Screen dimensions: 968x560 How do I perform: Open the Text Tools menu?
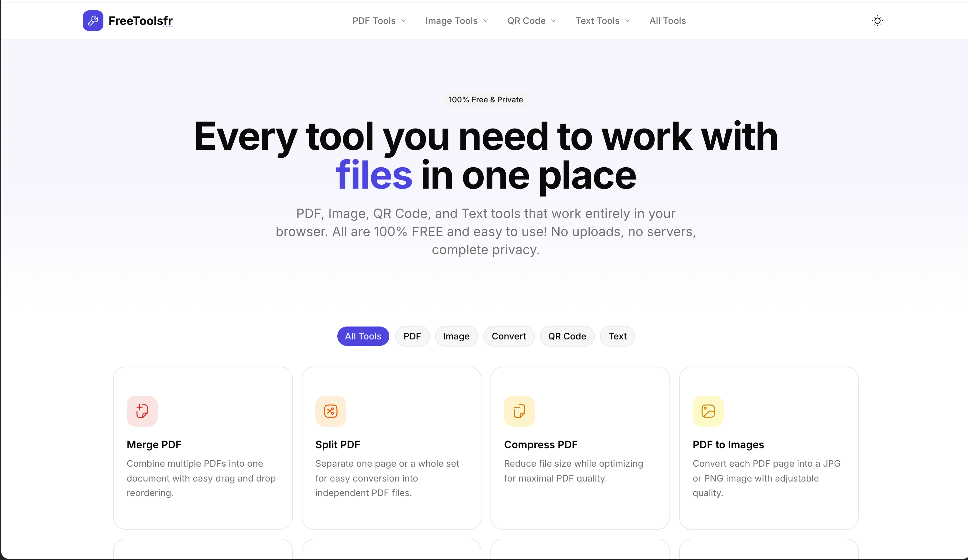(x=602, y=21)
